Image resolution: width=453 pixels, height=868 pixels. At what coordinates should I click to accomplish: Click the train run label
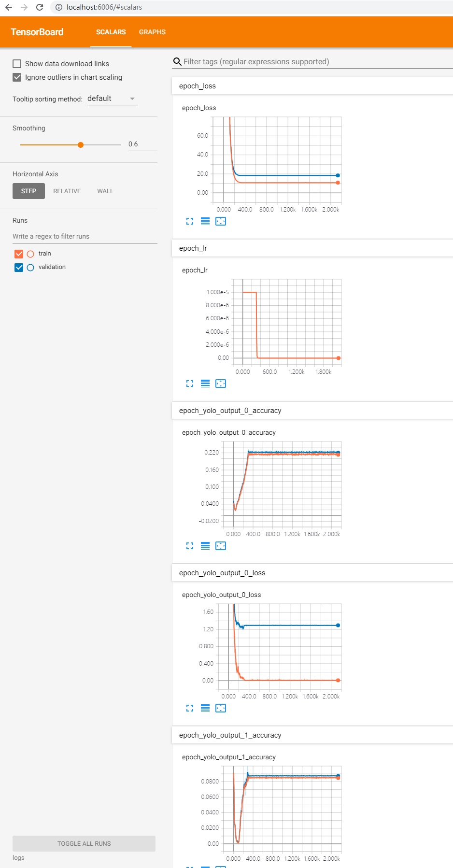(45, 254)
